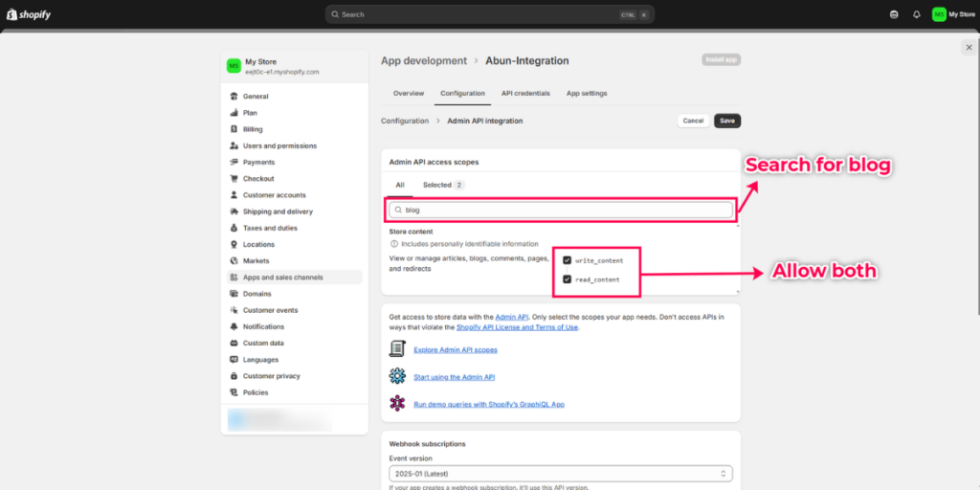
Task: Click the Markets globe icon
Action: (x=234, y=261)
